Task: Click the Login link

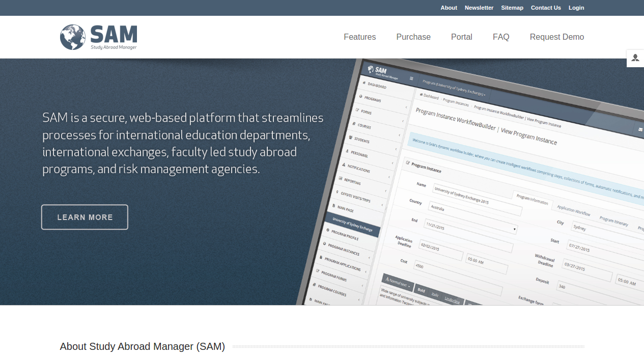Action: (x=576, y=8)
